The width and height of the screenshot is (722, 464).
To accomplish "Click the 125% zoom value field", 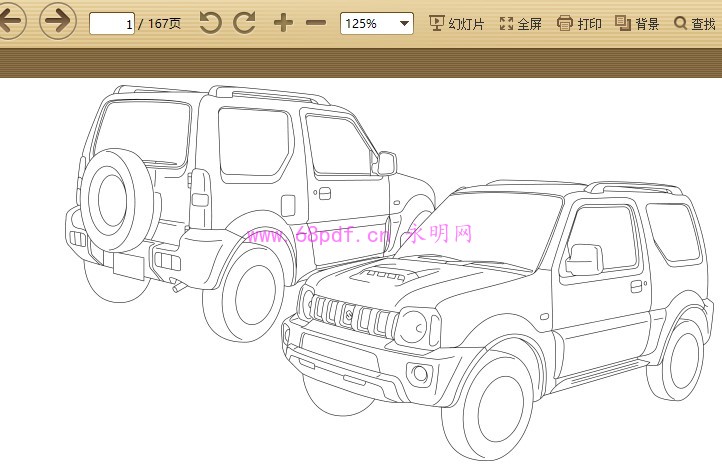I will tap(366, 23).
